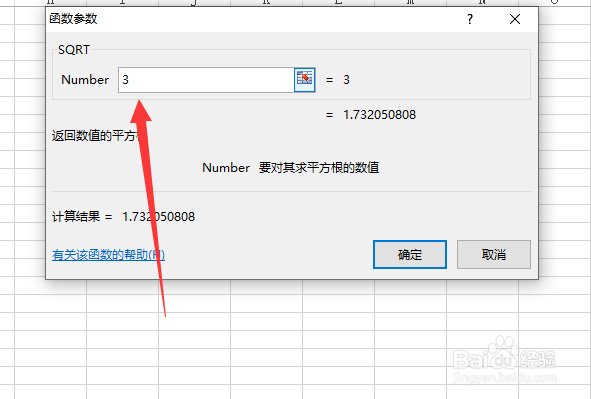Click the 计算结果 = 1.732050808 text
The height and width of the screenshot is (399, 591).
(124, 217)
